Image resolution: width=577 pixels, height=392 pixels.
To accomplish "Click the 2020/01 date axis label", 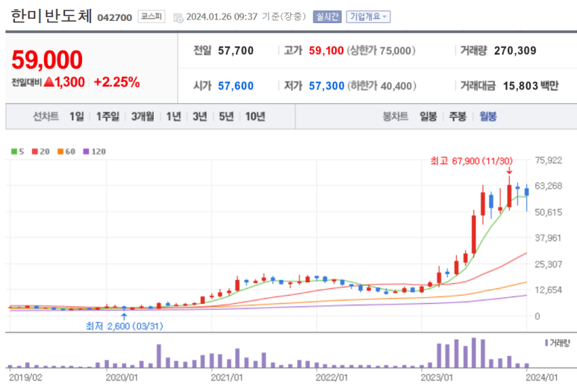I will (122, 377).
